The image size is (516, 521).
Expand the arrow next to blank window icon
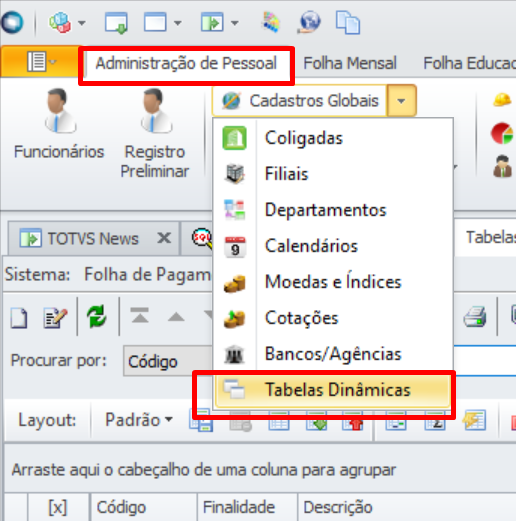[178, 23]
